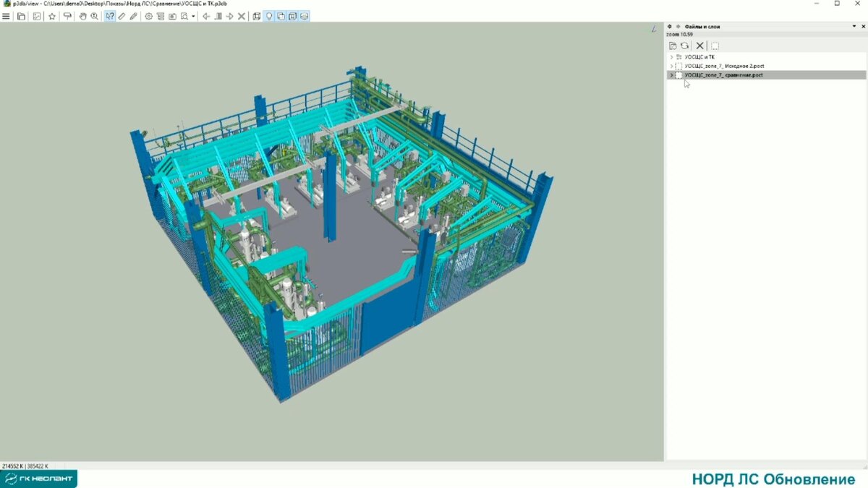Expand the УОСЩС_zone_7_ сравнение.pcct node

click(x=671, y=75)
